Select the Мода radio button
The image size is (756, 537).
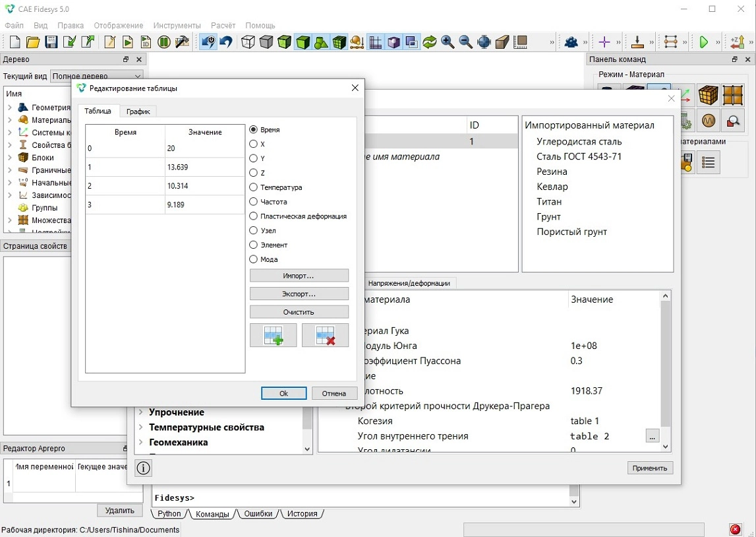pos(253,259)
